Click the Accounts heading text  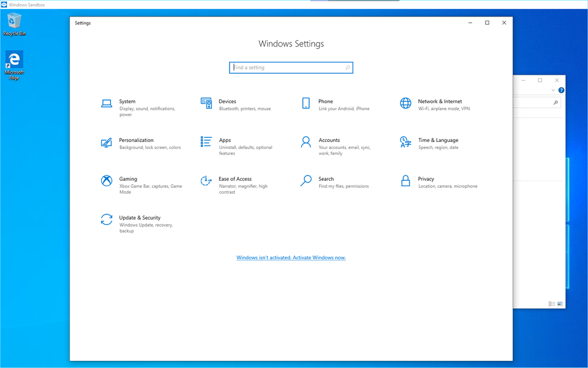329,140
